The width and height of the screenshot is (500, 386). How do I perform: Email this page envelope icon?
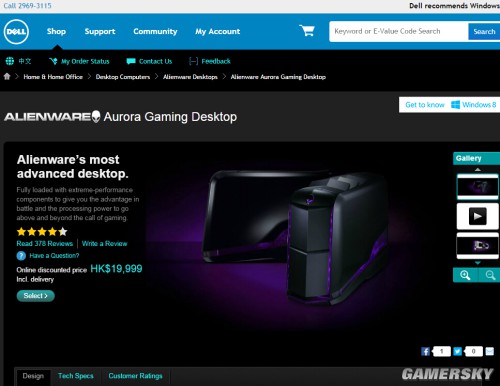point(490,351)
